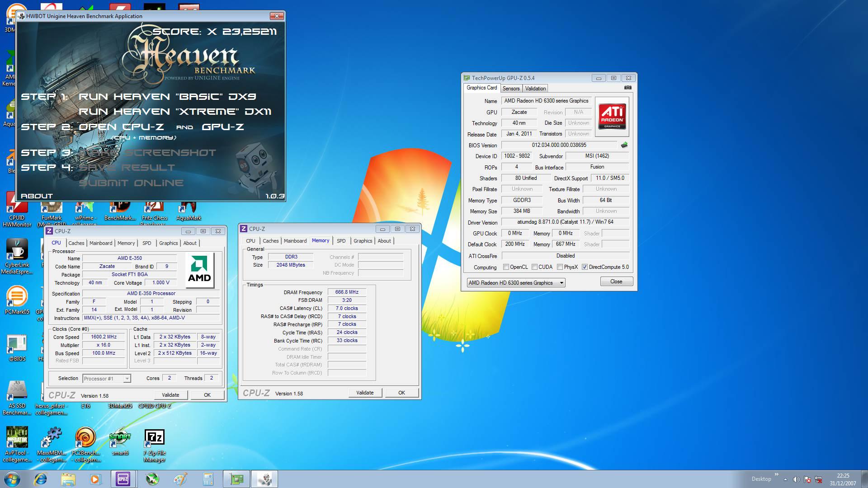Expand the Desktop toolbar chevron
This screenshot has width=868, height=488.
point(777,475)
